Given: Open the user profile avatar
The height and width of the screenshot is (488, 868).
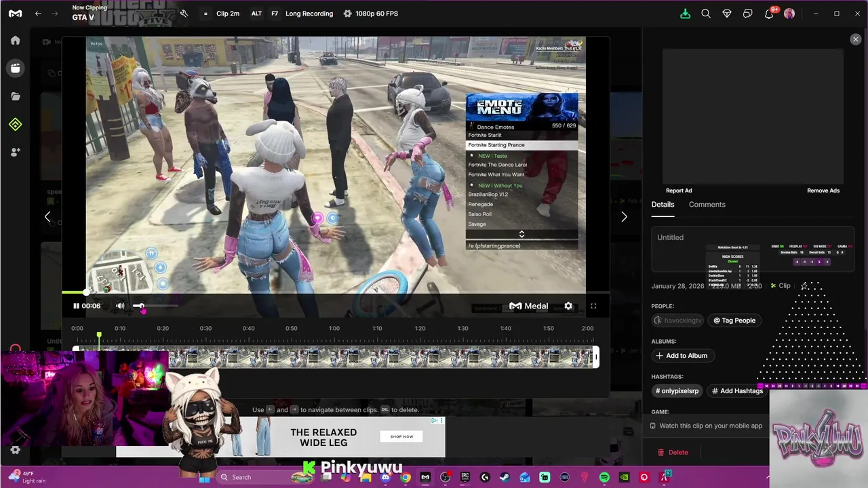Looking at the screenshot, I should pyautogui.click(x=789, y=14).
